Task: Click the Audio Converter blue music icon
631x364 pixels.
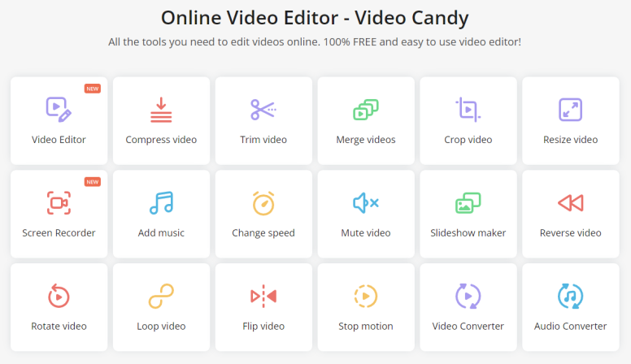Action: click(570, 296)
